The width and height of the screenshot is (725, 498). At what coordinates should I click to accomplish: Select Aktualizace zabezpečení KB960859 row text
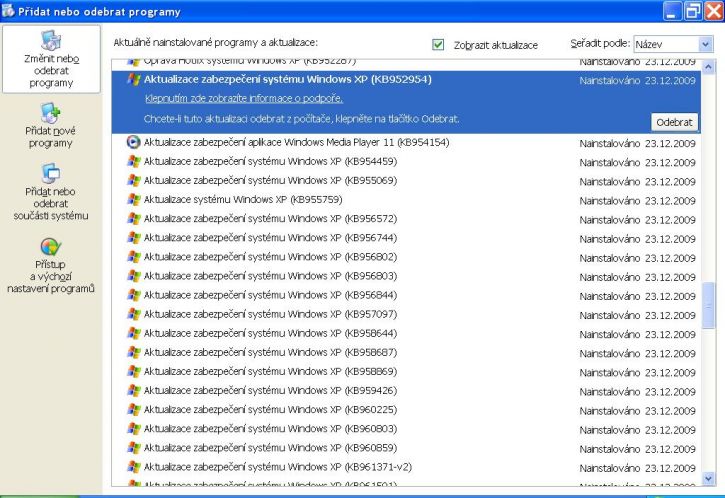[x=270, y=447]
